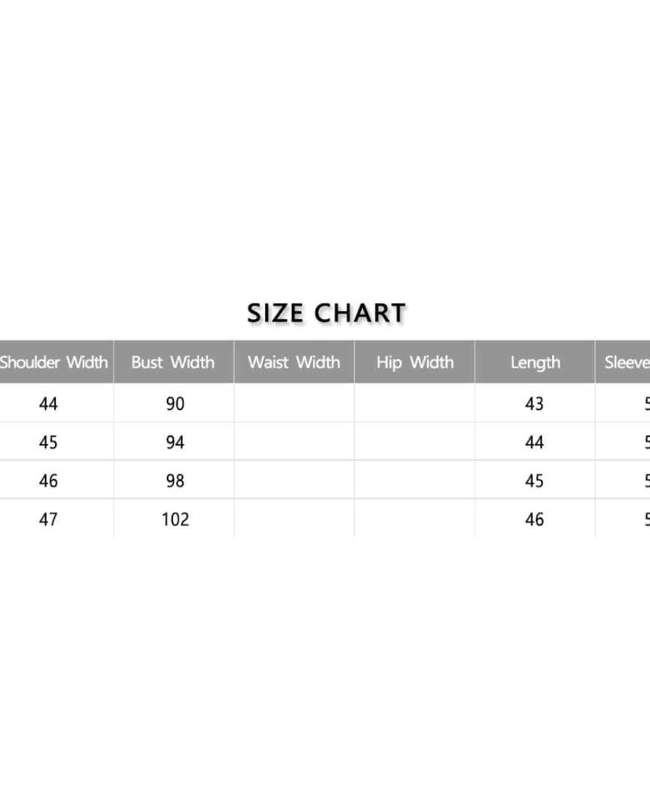Click empty Waist Width cell in first row

pos(294,404)
